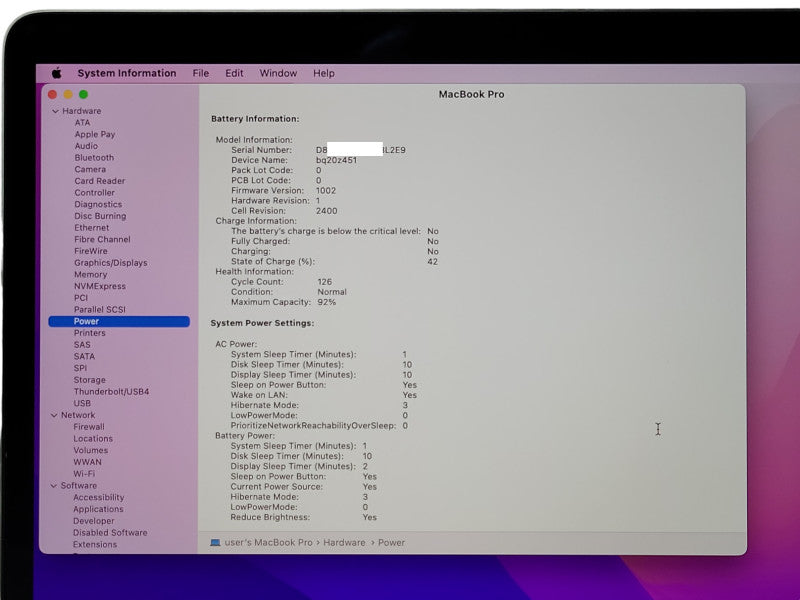Select SPI in the sidebar

coord(80,368)
